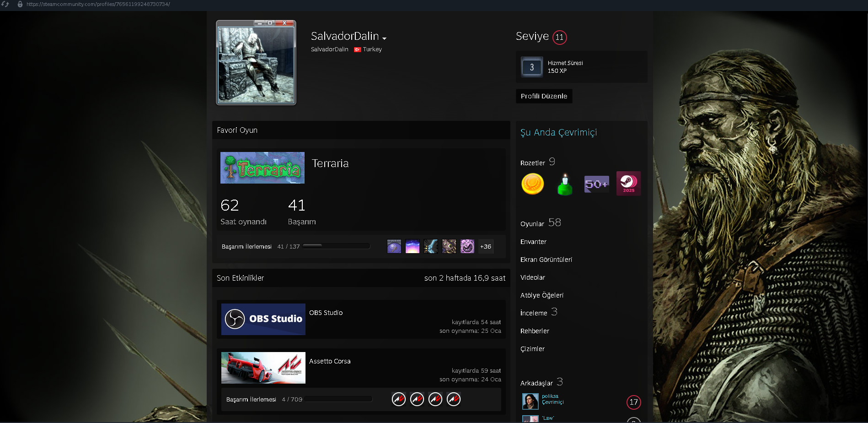Click the OBS Studio banner image

pyautogui.click(x=263, y=319)
